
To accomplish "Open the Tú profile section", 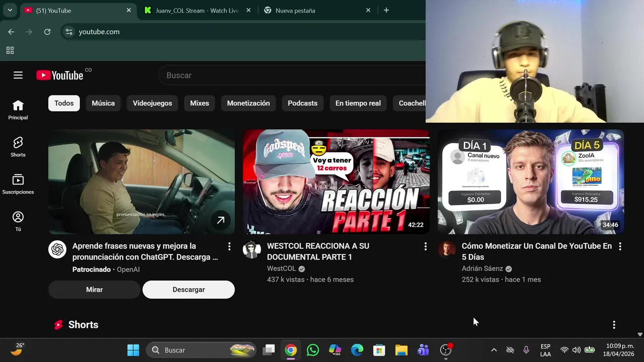I will [18, 221].
